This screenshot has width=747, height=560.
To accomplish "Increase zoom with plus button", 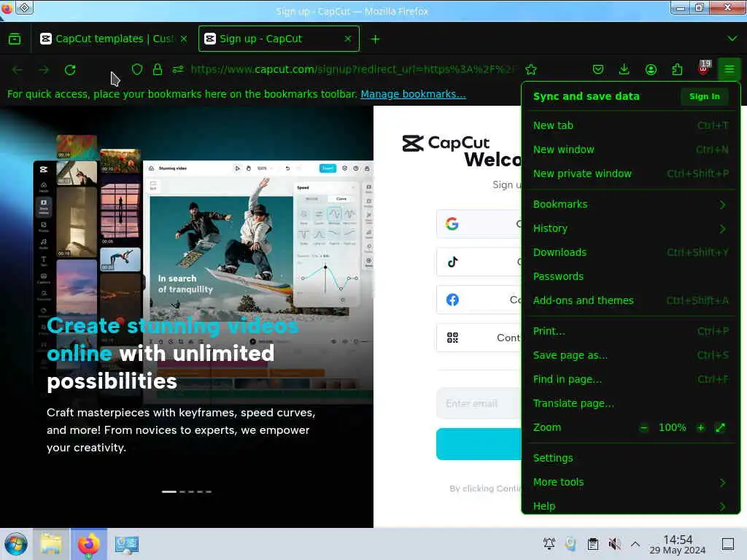I will (701, 427).
